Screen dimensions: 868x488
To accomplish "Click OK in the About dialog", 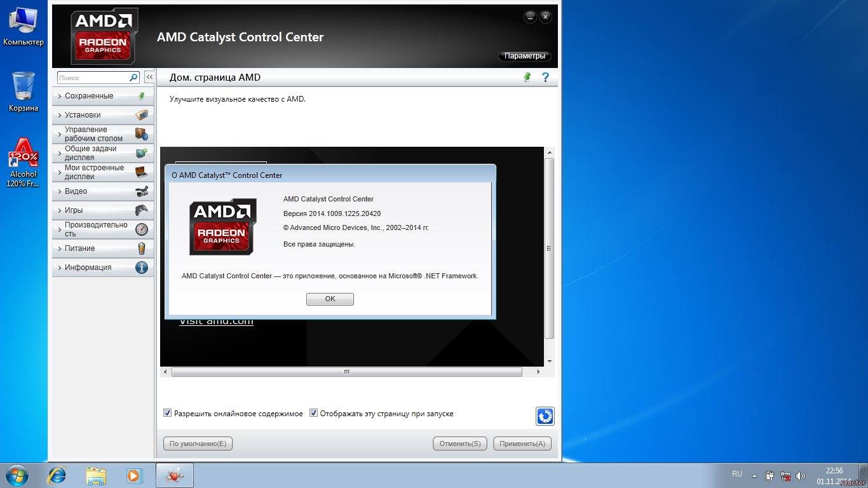I will click(330, 299).
